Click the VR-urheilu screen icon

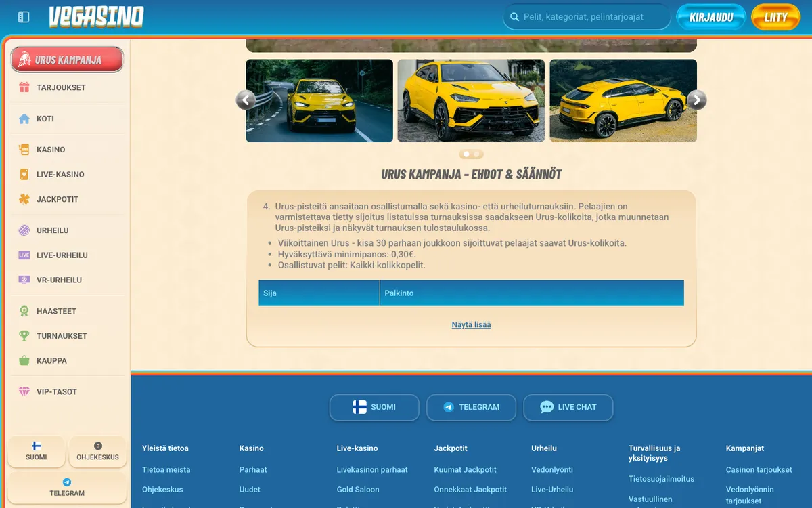click(x=24, y=280)
